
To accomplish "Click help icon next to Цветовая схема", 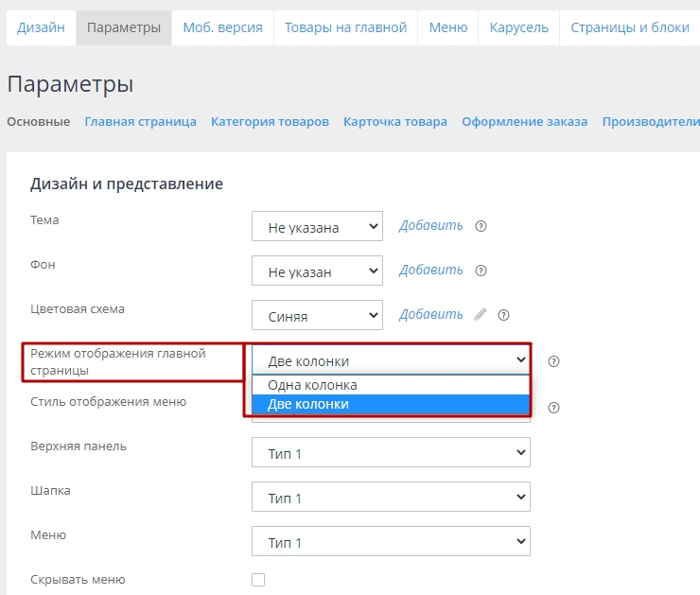I will tap(503, 315).
